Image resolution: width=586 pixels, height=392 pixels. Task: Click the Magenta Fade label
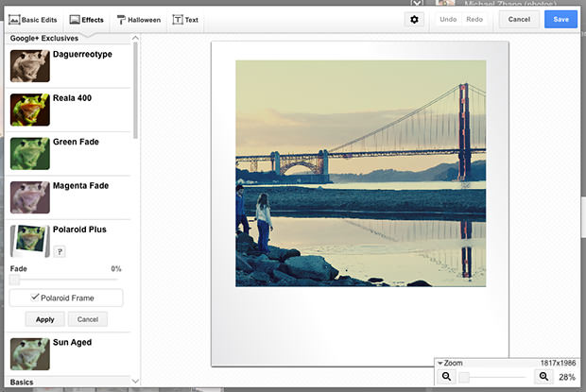80,186
